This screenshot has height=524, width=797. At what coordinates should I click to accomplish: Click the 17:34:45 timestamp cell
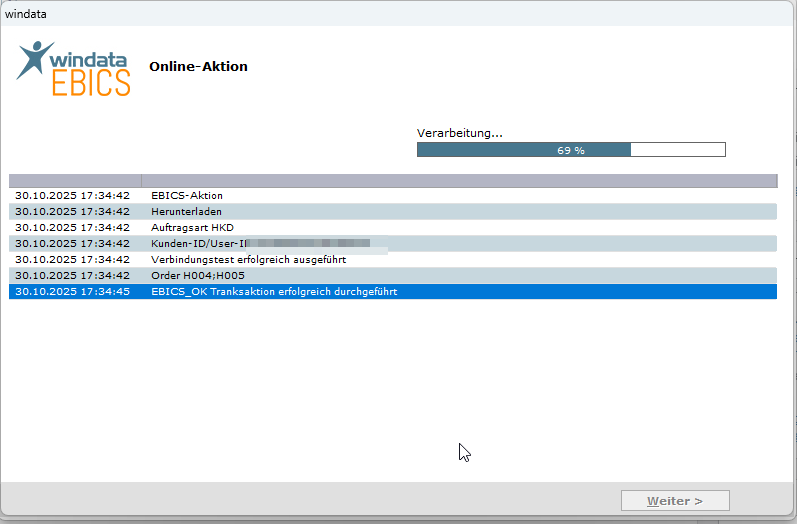pos(73,291)
